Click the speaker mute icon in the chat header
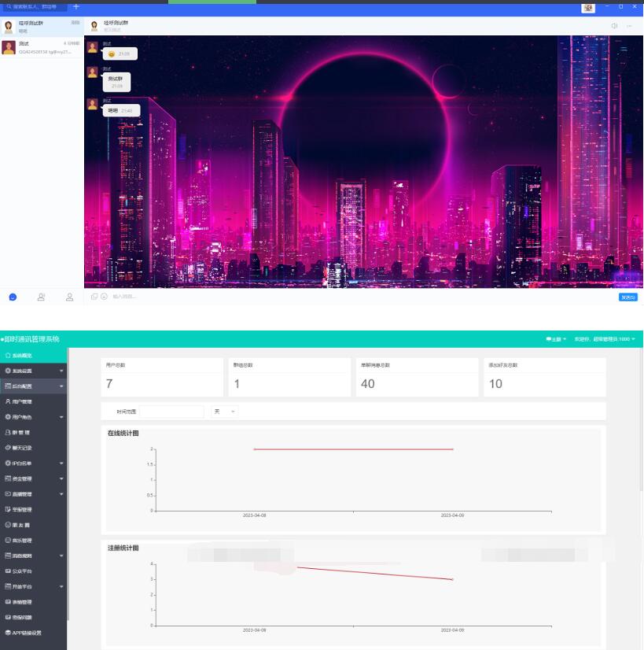The image size is (644, 650). coord(614,26)
